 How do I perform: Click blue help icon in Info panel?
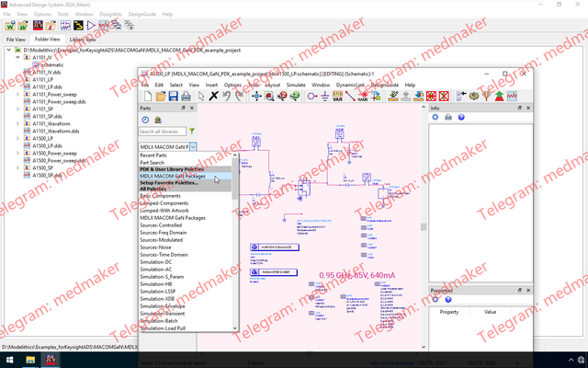(461, 117)
